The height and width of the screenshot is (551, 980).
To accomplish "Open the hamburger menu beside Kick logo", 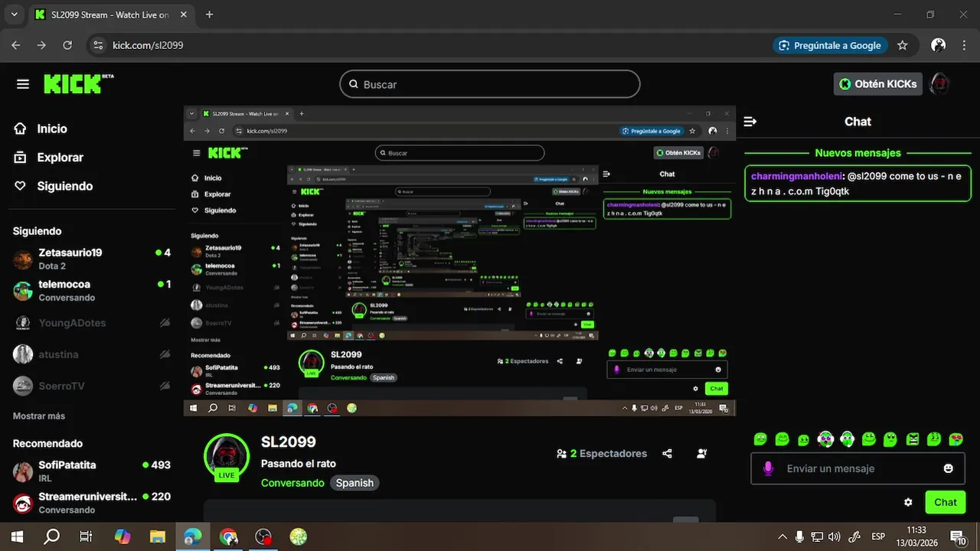I will click(23, 84).
